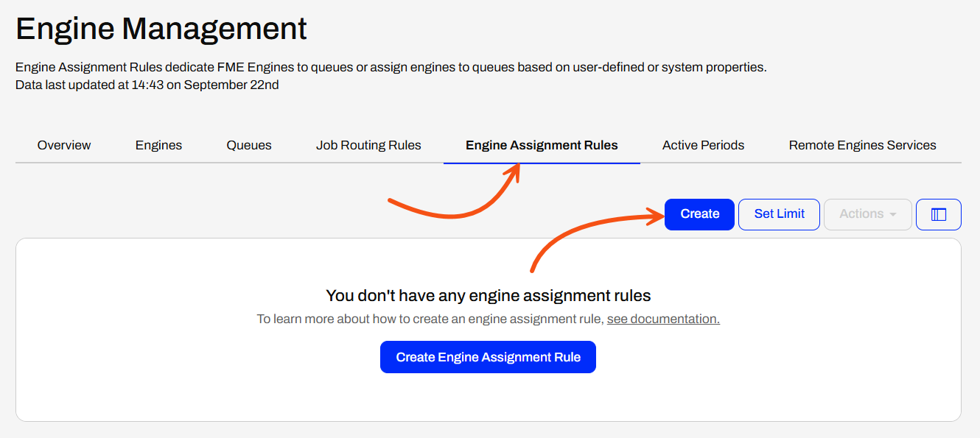Click the Set Limit button

779,214
